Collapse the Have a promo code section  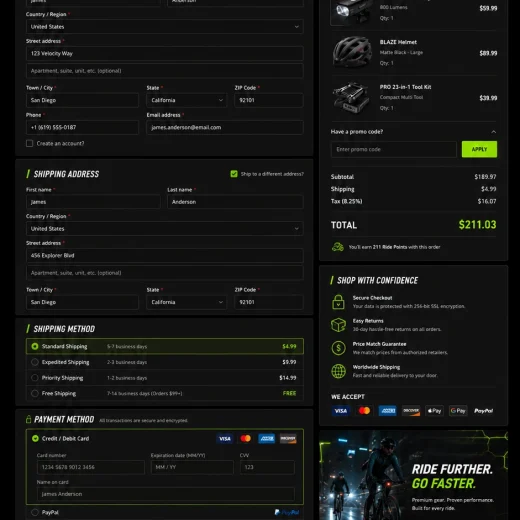(493, 132)
